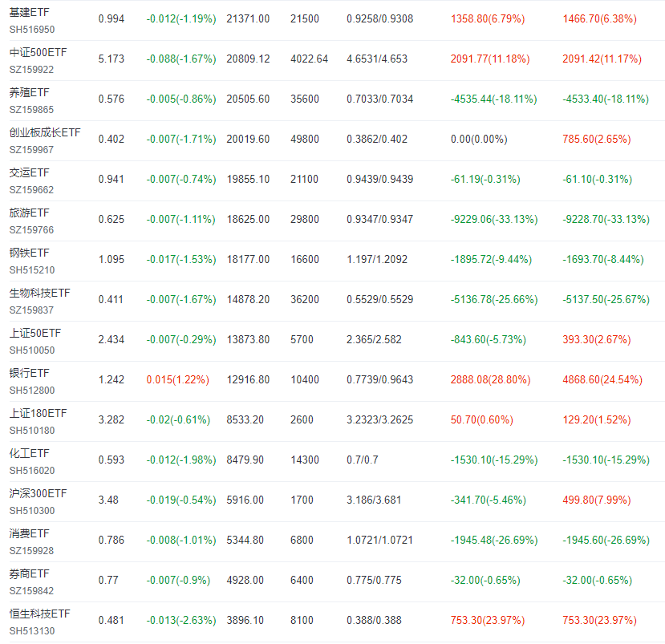The image size is (665, 644).
Task: Select the 恒生科技ETF fund name
Action: [40, 614]
